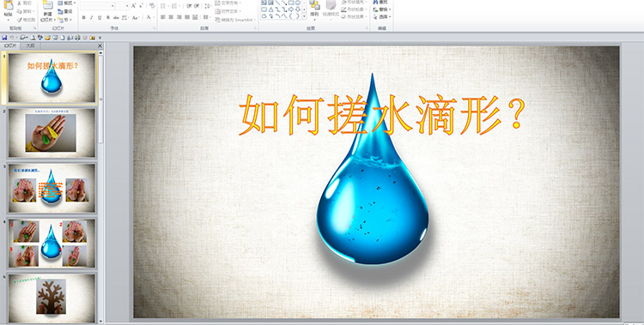Click the Reset (重设) slide icon
The width and height of the screenshot is (644, 325).
[65, 11]
